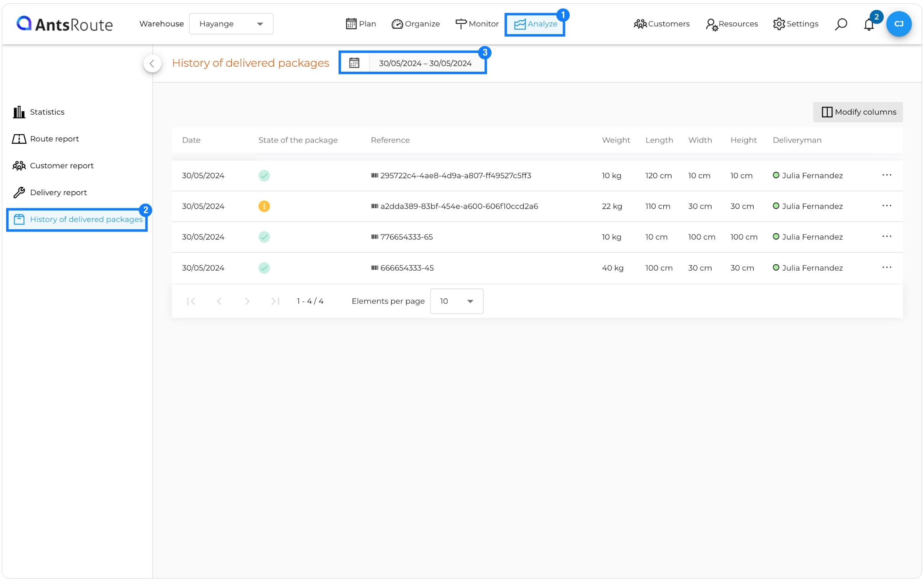This screenshot has height=582, width=924.
Task: Click the 40 kg weight cell
Action: (x=612, y=268)
